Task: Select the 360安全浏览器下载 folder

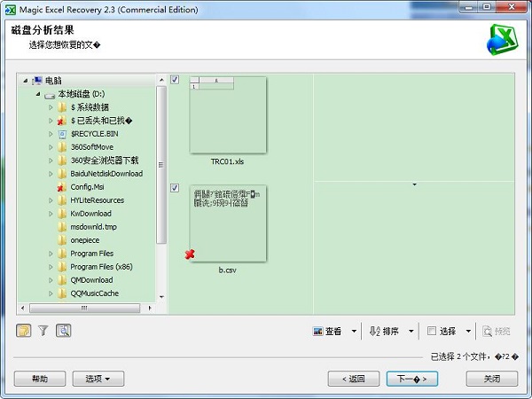Action: pyautogui.click(x=105, y=160)
